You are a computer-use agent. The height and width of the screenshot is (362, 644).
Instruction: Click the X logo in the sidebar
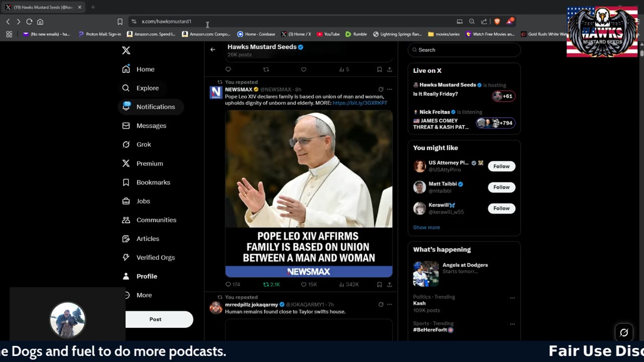coord(126,50)
